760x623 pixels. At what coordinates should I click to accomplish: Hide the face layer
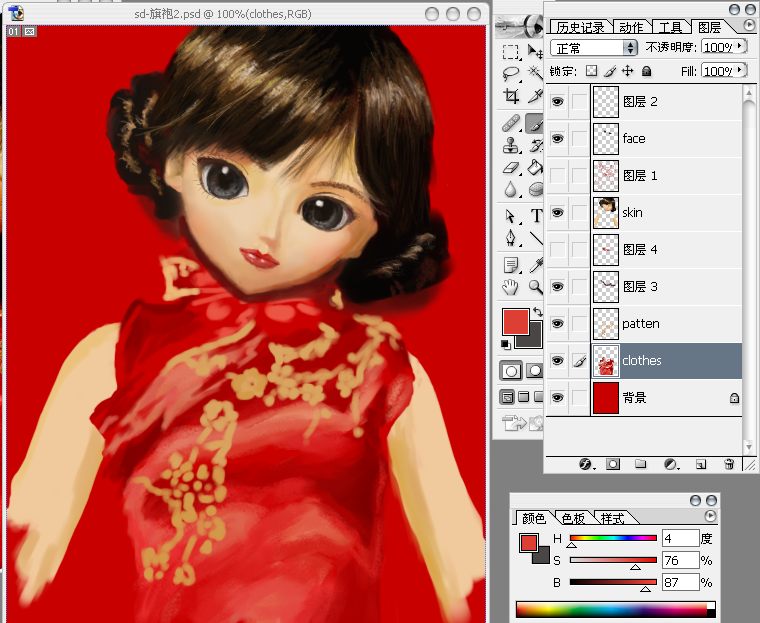tap(557, 139)
